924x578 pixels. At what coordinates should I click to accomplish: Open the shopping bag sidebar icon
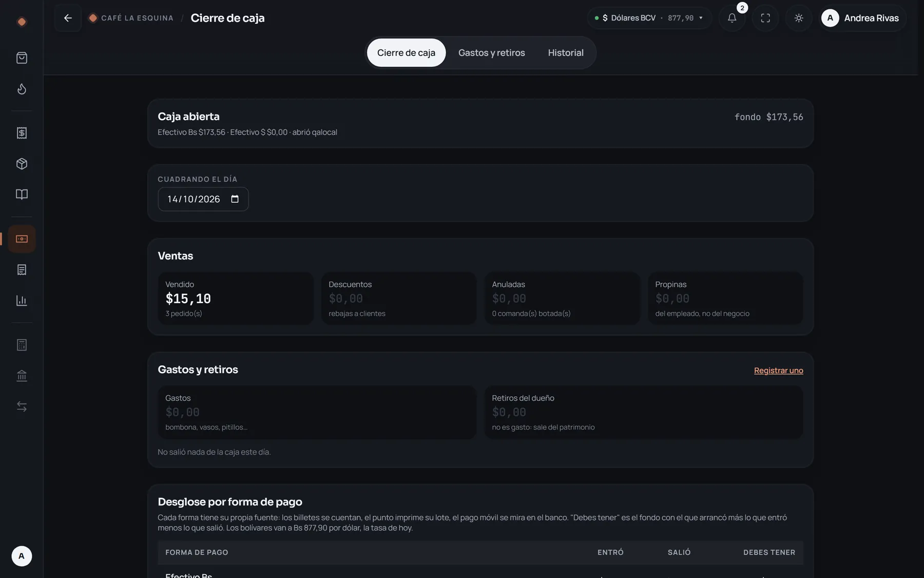pos(22,58)
